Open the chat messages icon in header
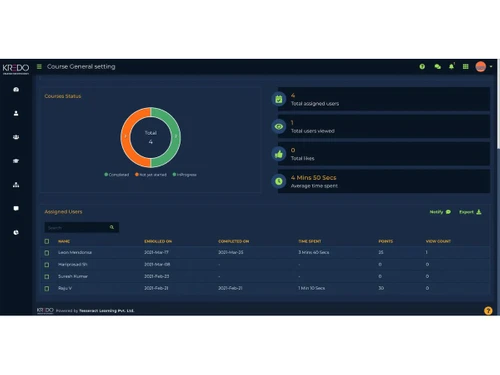 tap(438, 67)
